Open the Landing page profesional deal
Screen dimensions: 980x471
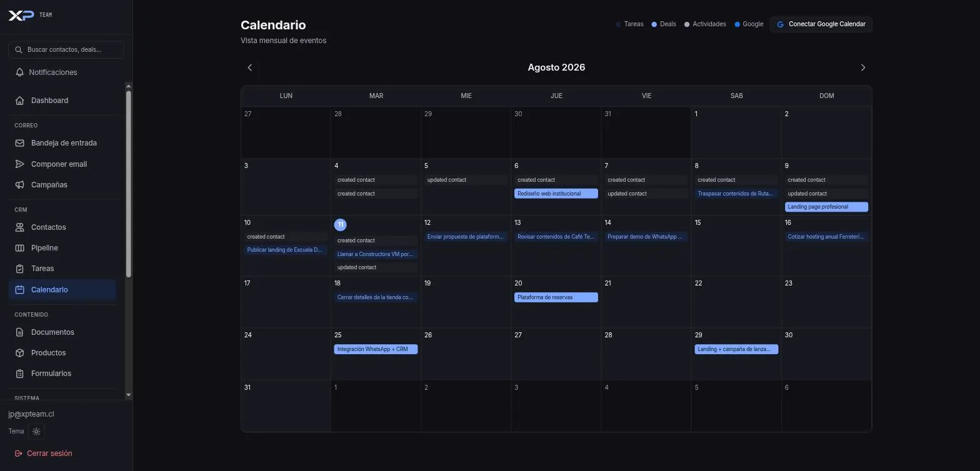826,207
